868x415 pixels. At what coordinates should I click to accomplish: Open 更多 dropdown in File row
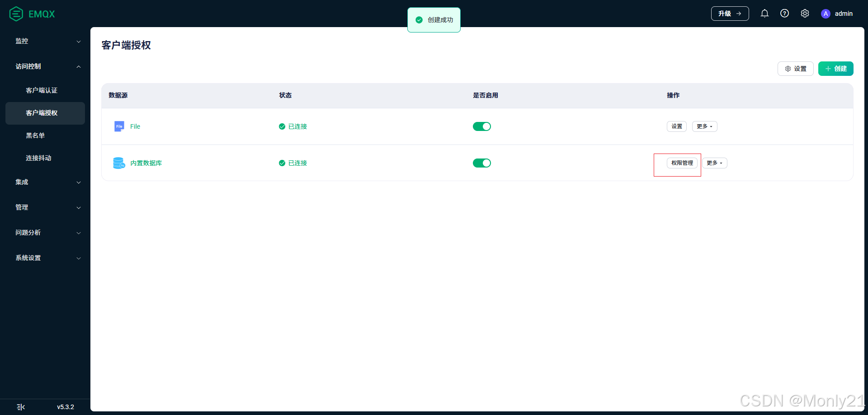[x=704, y=126]
